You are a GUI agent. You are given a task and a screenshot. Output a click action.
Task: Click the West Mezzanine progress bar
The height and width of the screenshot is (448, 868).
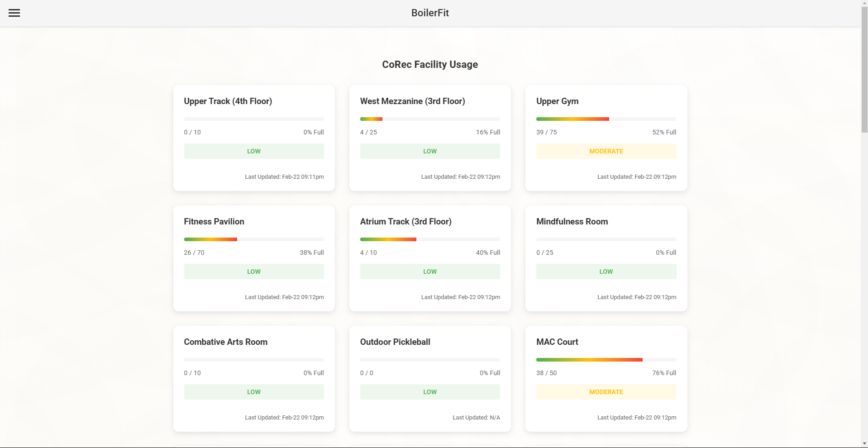click(x=430, y=119)
